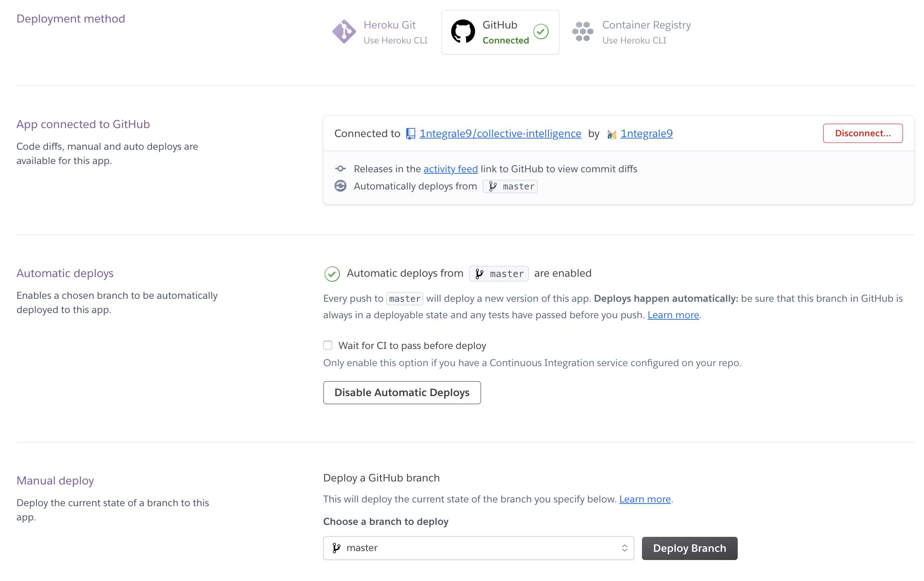Open Learn more link under Automatic deploys
The width and height of the screenshot is (924, 581).
pos(673,315)
